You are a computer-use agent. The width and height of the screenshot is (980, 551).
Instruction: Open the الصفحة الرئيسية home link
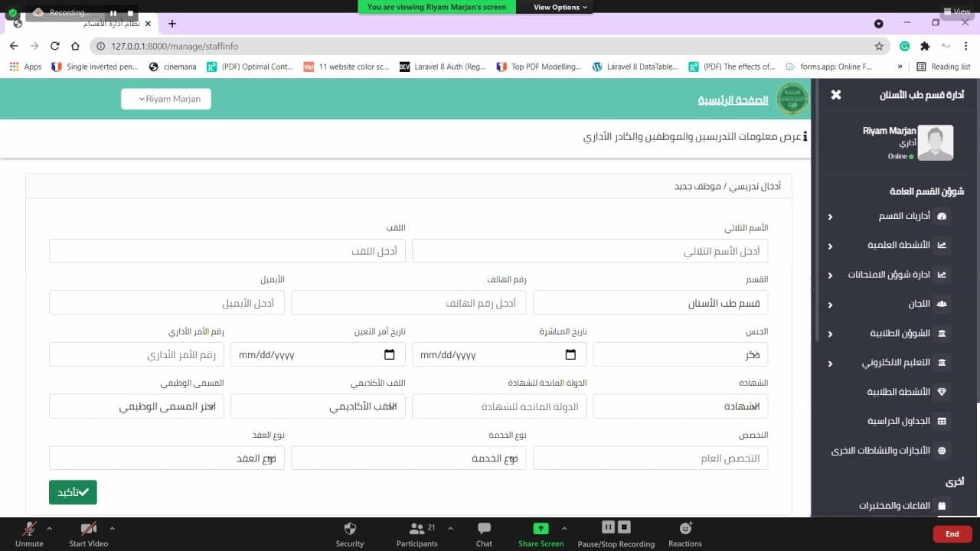(x=734, y=100)
